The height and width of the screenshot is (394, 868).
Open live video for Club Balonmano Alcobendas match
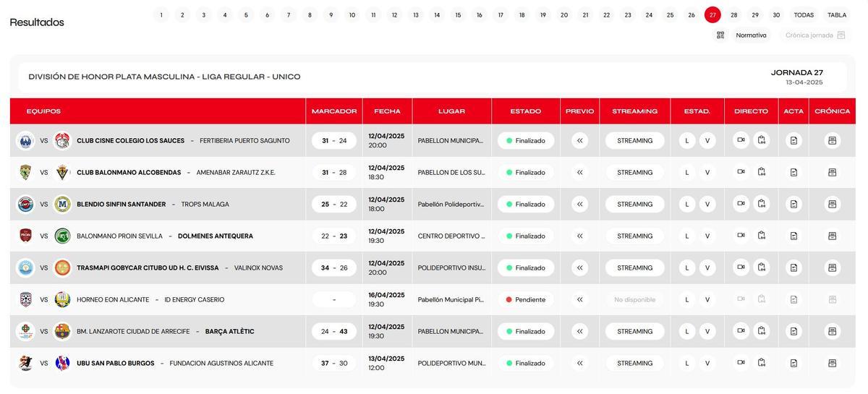point(741,172)
